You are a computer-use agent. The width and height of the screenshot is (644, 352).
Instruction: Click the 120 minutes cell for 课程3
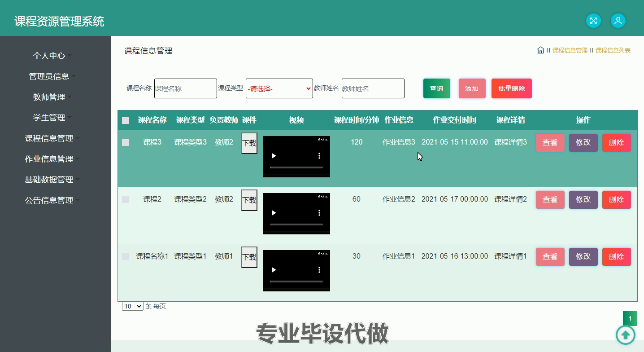point(357,142)
